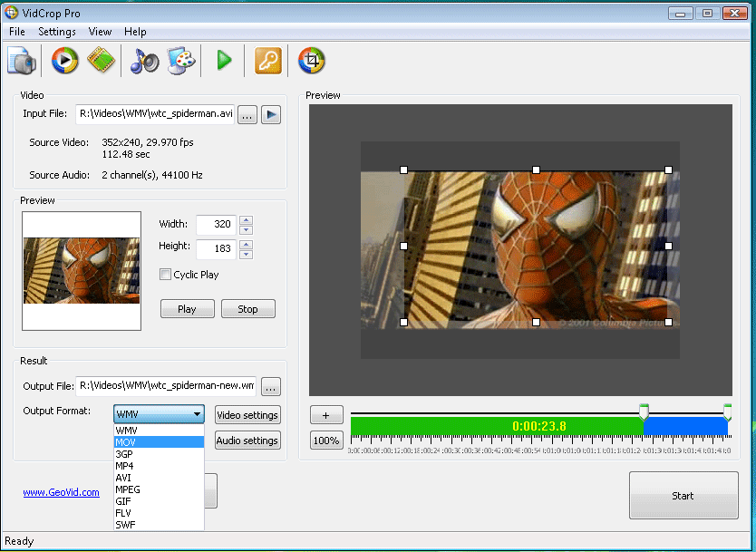Open the Help menu

[135, 32]
